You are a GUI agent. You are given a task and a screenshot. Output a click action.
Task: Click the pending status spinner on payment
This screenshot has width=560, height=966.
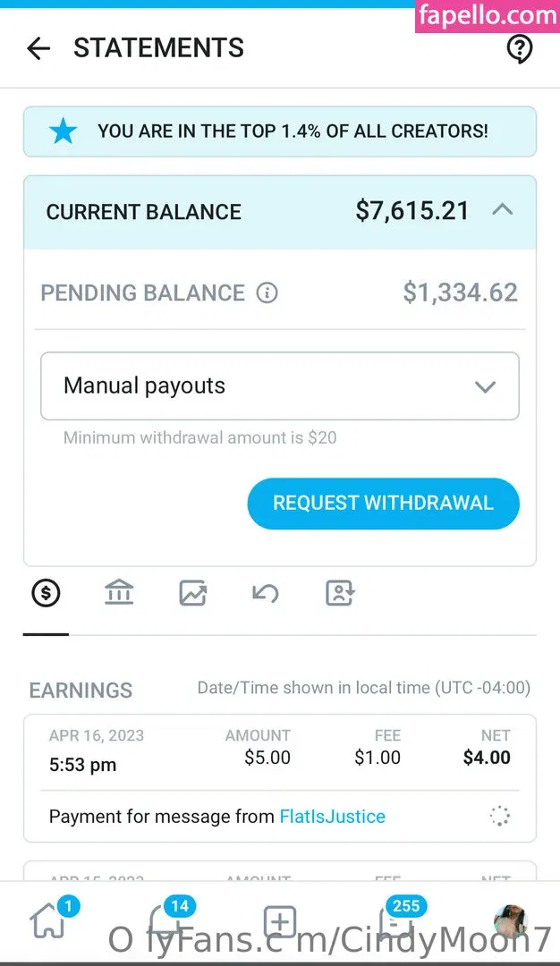tap(499, 816)
